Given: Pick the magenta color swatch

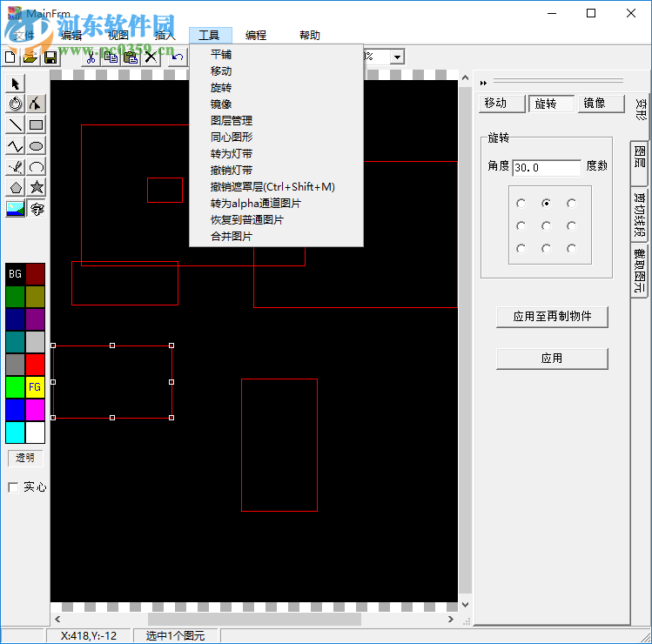Looking at the screenshot, I should [36, 410].
